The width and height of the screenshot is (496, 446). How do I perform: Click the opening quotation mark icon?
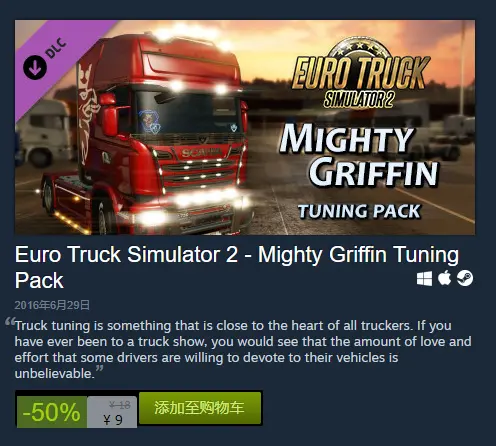click(x=10, y=322)
